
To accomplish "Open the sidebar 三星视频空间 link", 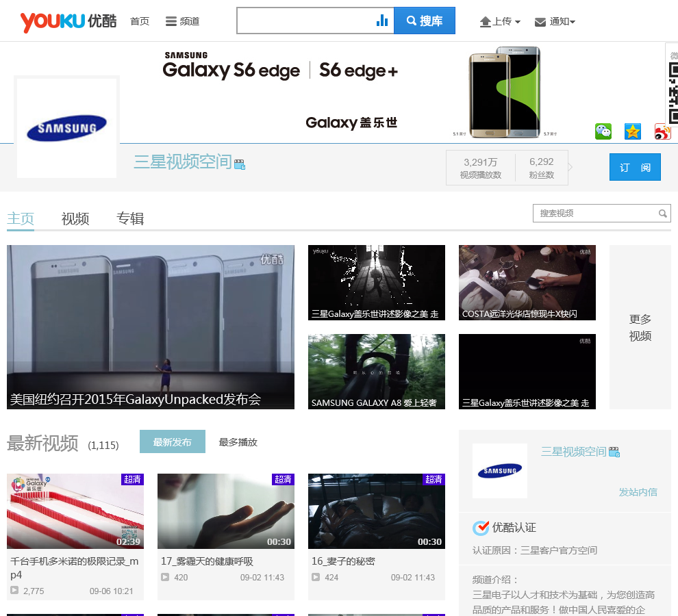I will tap(573, 452).
